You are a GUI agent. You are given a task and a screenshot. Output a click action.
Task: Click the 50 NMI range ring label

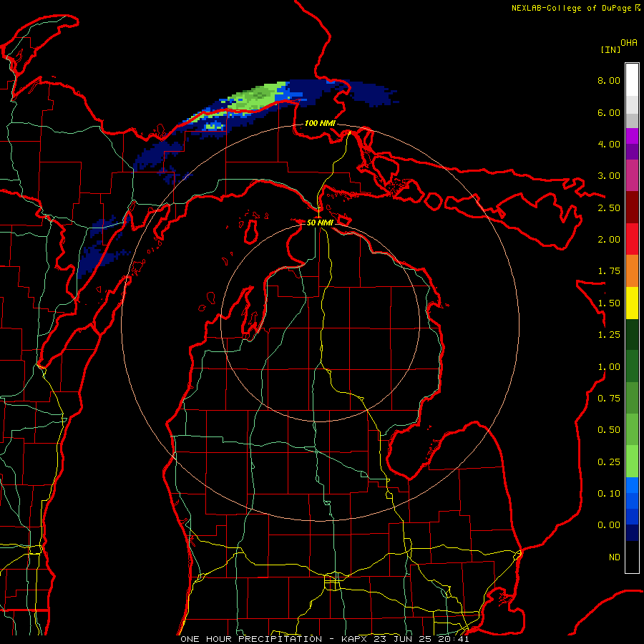click(320, 223)
